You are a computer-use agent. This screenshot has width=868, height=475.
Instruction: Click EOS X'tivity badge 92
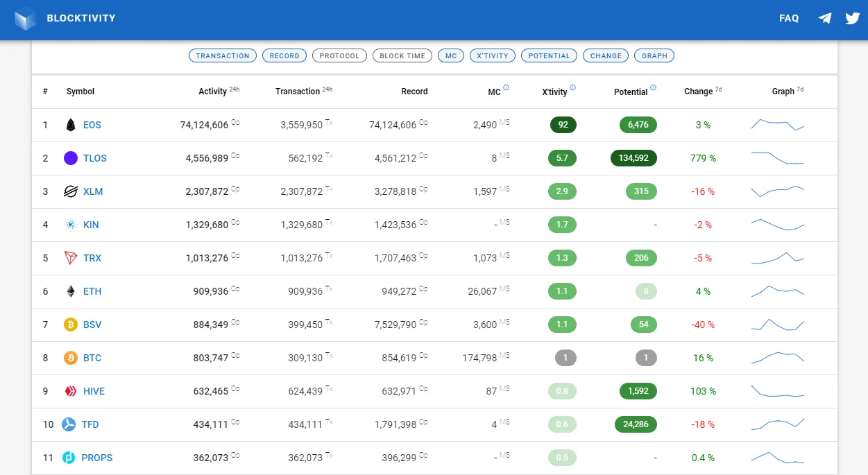[x=563, y=125]
